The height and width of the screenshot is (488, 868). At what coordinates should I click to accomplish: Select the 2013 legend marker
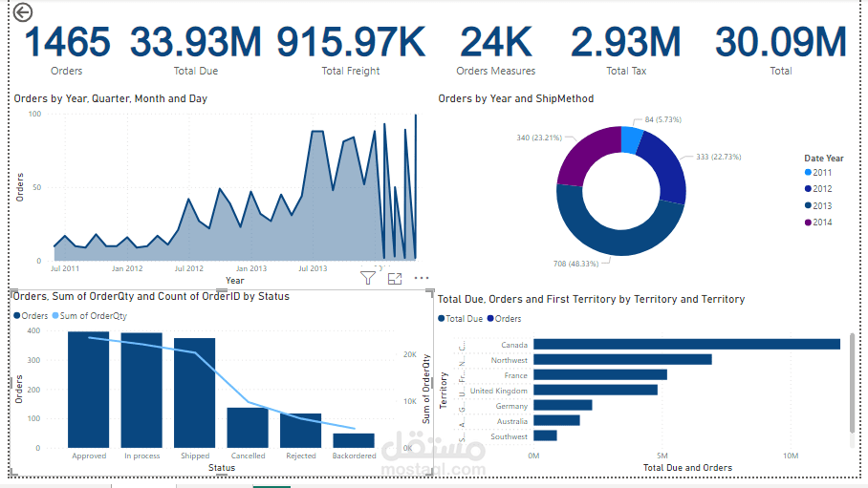pyautogui.click(x=808, y=206)
